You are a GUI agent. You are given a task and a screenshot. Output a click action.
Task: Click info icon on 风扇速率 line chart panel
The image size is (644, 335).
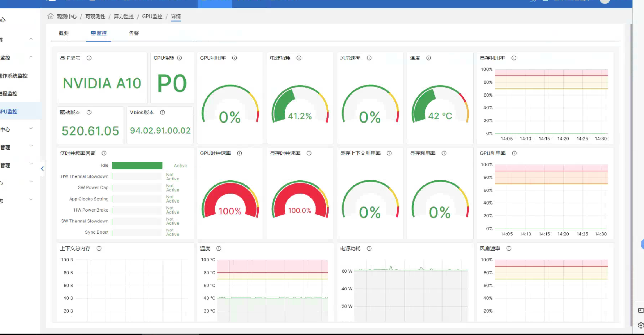[x=509, y=249]
